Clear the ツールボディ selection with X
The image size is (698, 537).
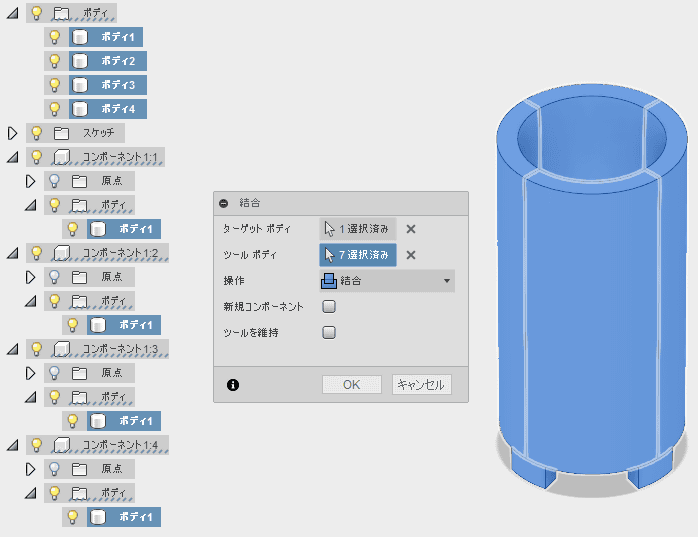(411, 255)
